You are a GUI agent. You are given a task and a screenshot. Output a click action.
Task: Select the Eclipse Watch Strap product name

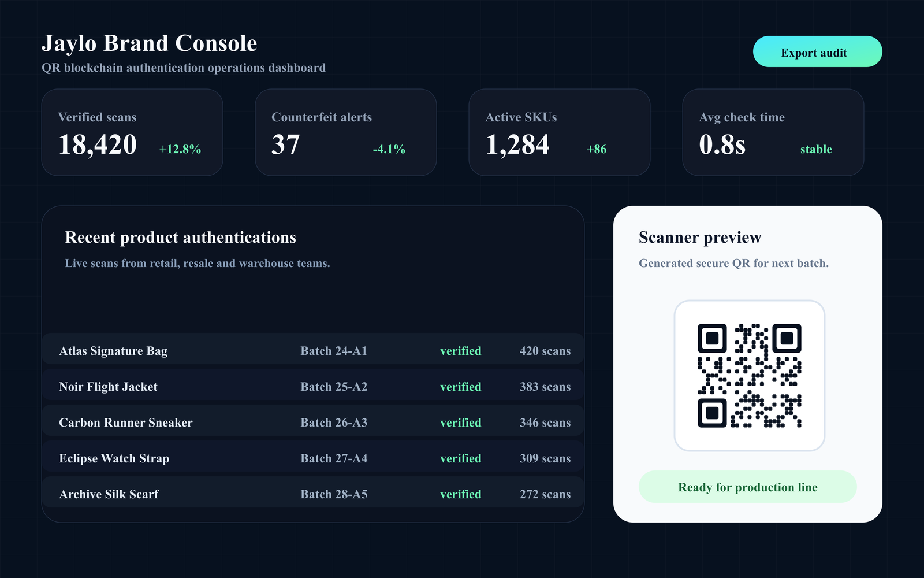(x=114, y=458)
